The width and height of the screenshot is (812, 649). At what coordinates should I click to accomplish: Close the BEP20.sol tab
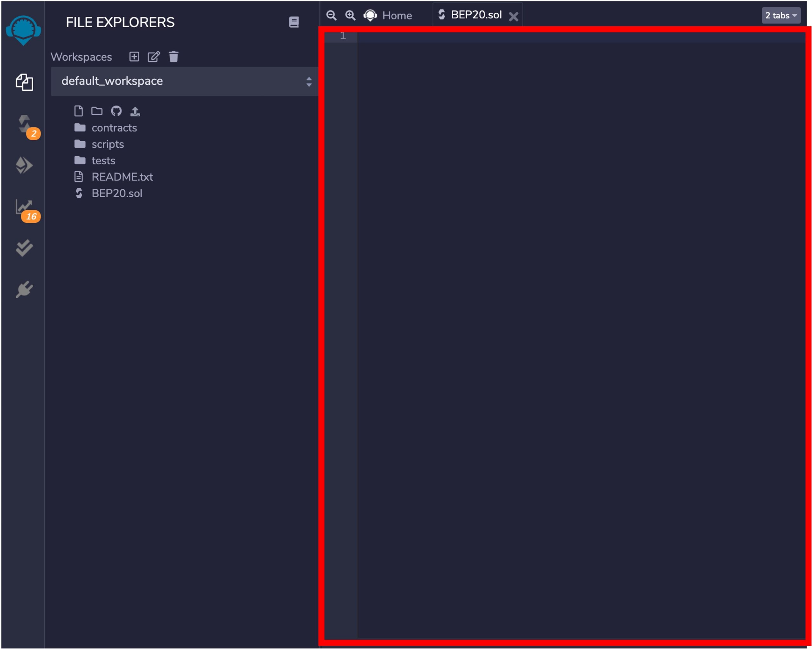click(x=513, y=16)
